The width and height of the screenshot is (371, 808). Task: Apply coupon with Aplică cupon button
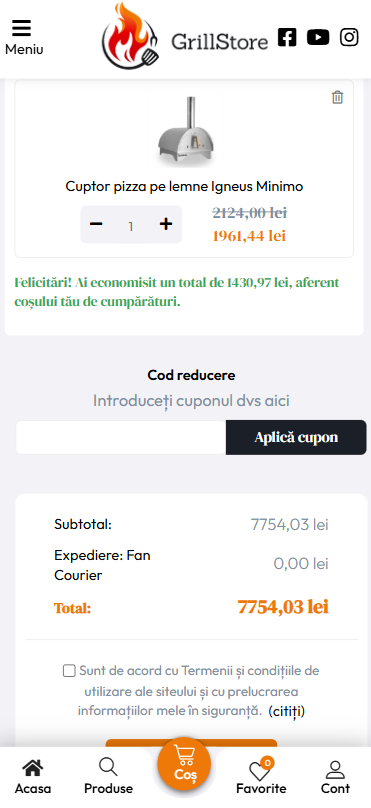pyautogui.click(x=296, y=437)
